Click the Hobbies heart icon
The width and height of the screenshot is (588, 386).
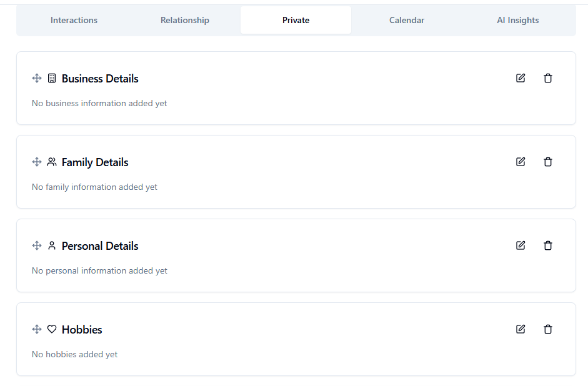click(x=52, y=329)
